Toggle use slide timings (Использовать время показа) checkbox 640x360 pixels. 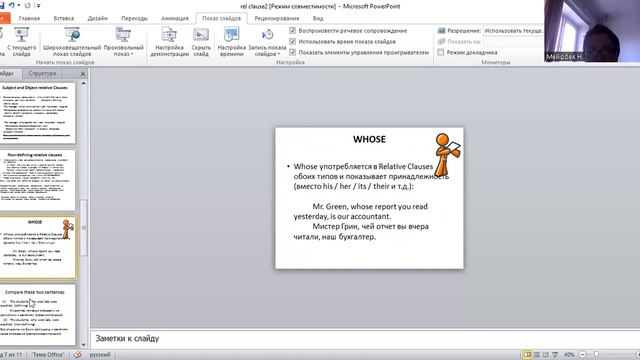292,41
